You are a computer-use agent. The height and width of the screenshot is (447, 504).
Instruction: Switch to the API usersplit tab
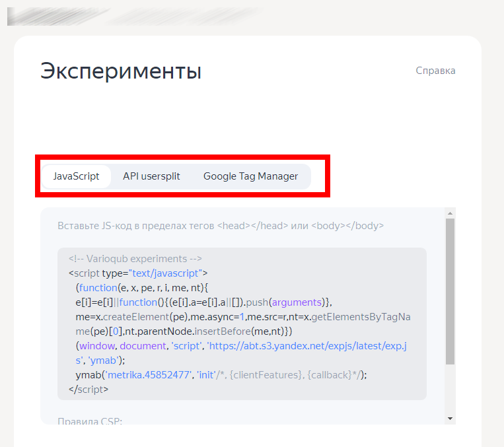coord(151,176)
